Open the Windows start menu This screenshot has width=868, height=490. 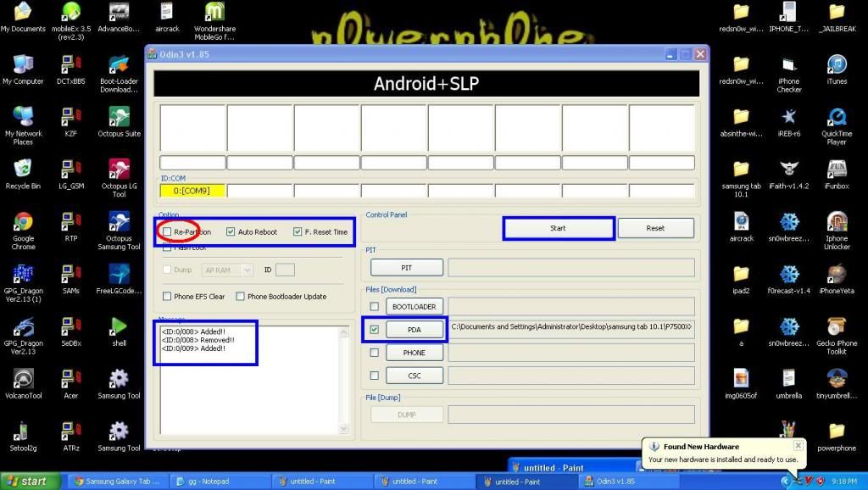29,482
